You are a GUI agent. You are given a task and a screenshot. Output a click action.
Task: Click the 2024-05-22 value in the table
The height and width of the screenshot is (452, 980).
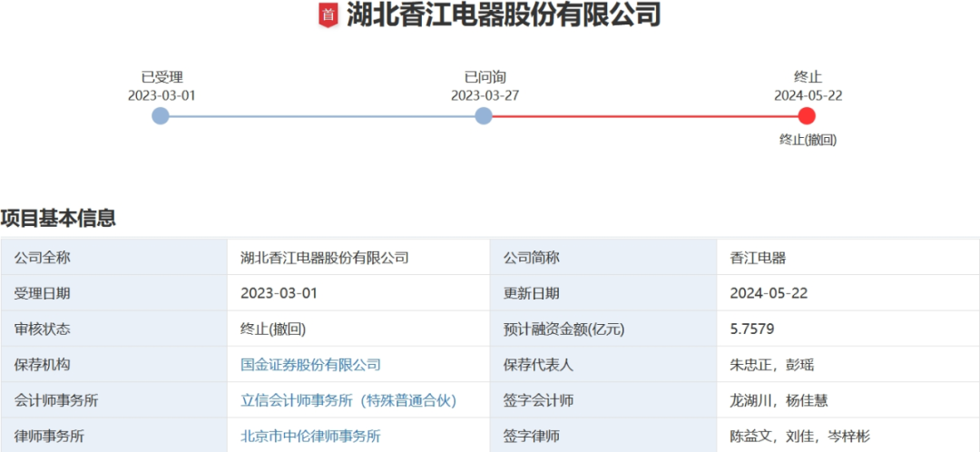pyautogui.click(x=769, y=293)
